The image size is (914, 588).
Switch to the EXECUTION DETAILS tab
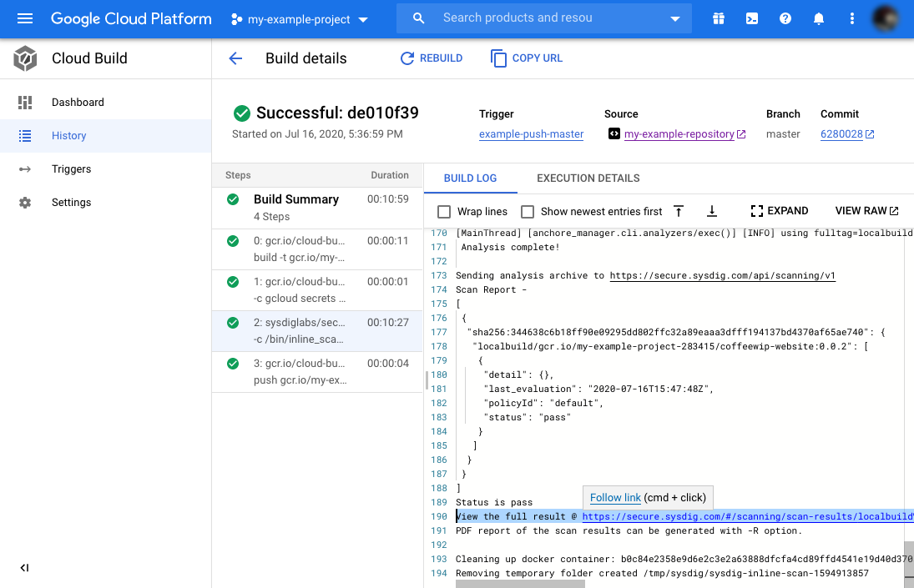pos(588,178)
